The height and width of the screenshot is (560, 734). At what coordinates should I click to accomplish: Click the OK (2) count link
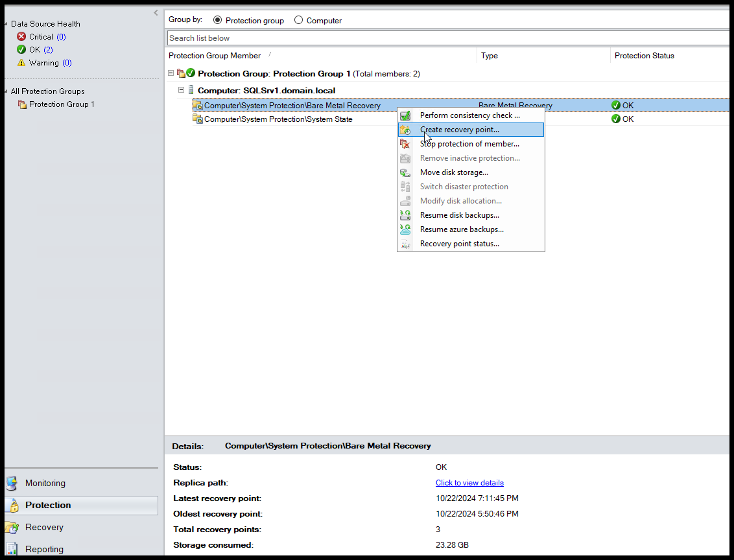[x=48, y=50]
